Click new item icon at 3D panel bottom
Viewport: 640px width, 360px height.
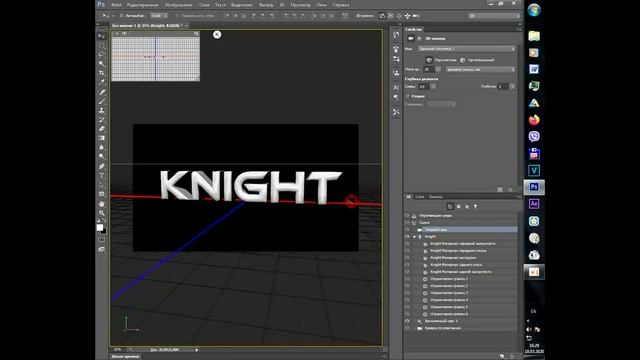pyautogui.click(x=502, y=356)
